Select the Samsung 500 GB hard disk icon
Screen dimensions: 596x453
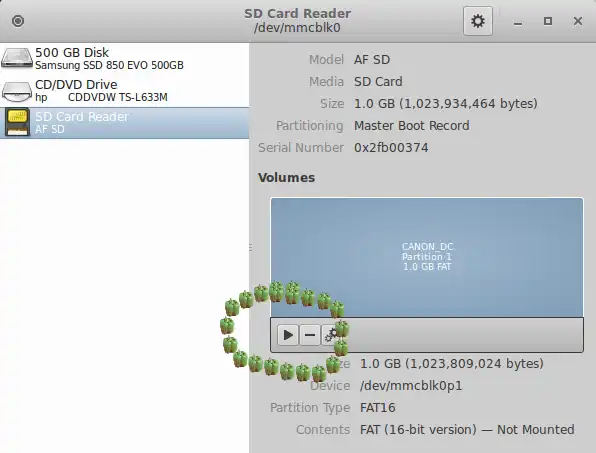coord(16,58)
